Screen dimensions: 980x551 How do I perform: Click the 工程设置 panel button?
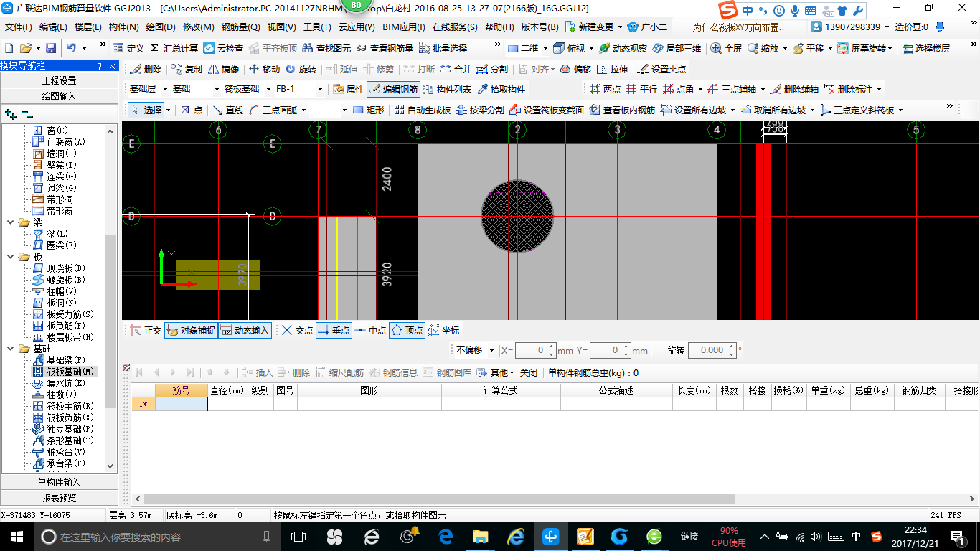click(x=59, y=80)
